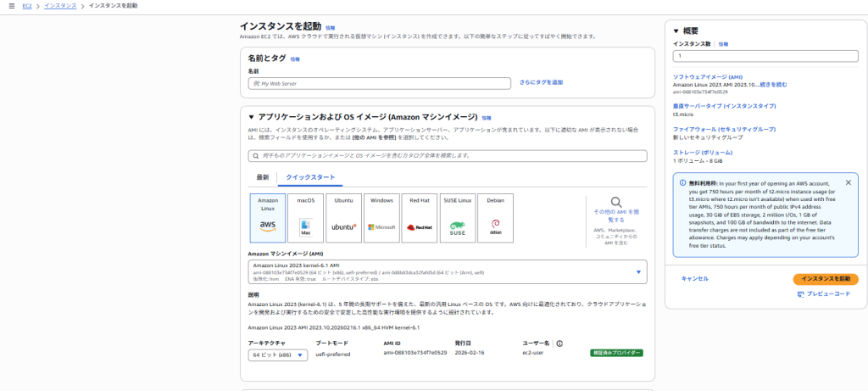Select the Debian AMI tile
This screenshot has height=391, width=868.
click(x=496, y=216)
